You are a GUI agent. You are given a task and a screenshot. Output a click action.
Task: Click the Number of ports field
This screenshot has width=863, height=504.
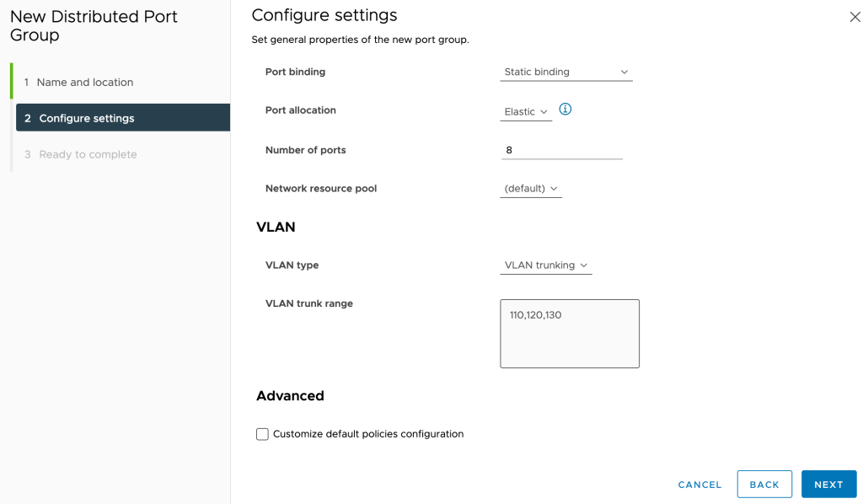[x=561, y=150]
